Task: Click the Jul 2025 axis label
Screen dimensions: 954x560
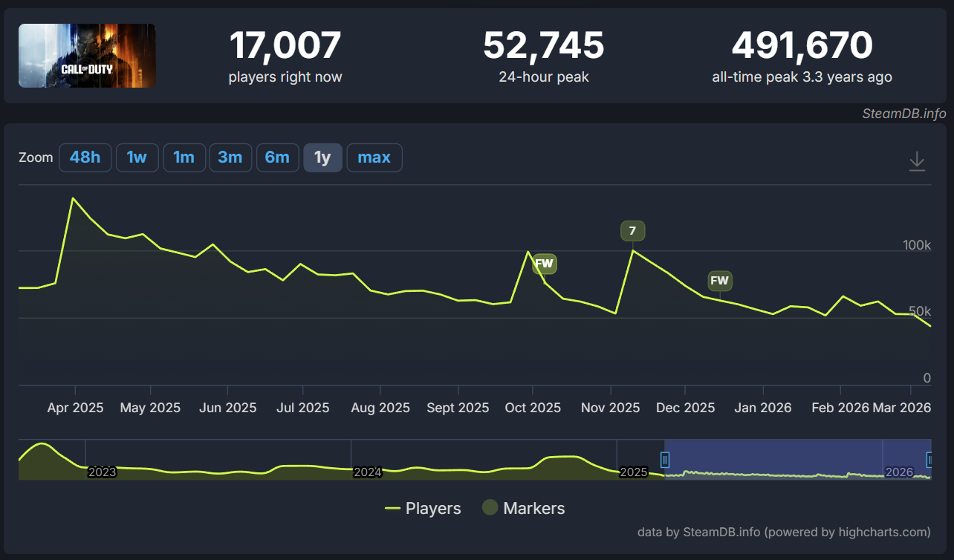Action: point(302,408)
